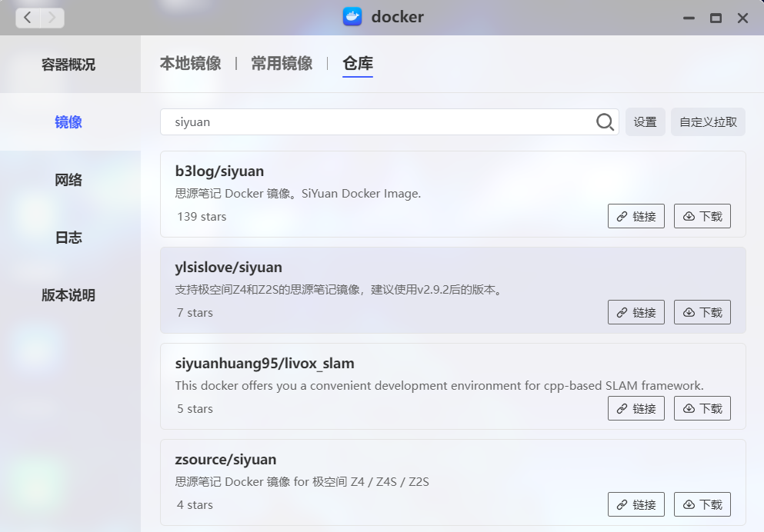Select the zsource/siyuan title
Screen dimensions: 764x532
pos(225,460)
